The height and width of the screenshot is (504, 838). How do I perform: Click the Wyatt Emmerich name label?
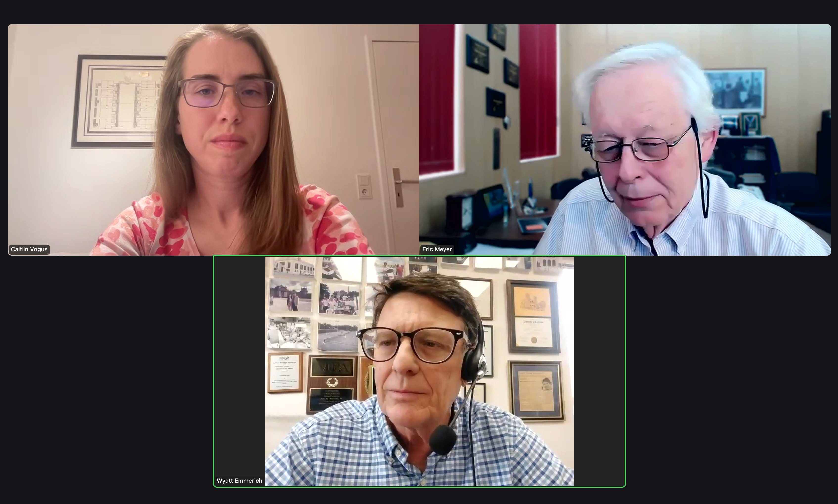tap(239, 481)
